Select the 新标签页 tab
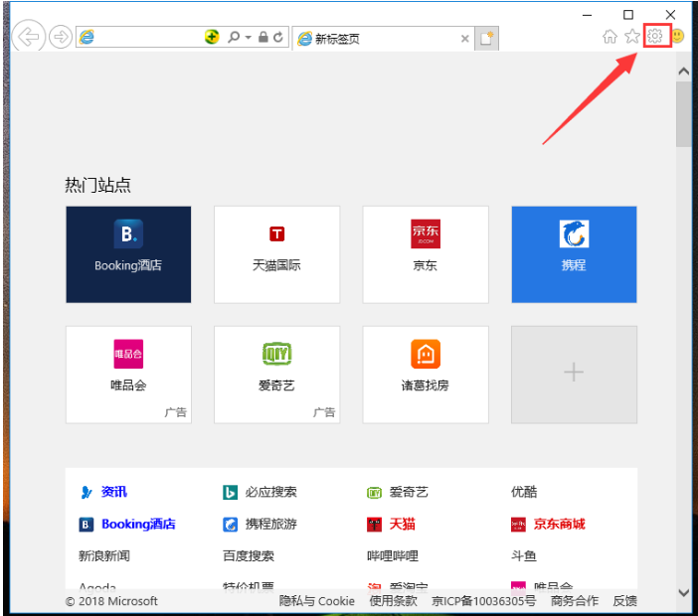The image size is (698, 616). click(x=378, y=39)
